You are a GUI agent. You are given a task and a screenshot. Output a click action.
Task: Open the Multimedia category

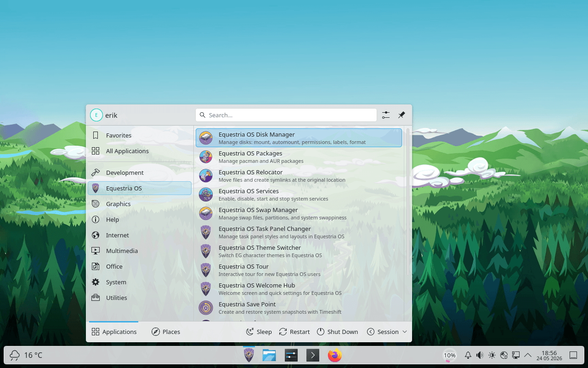click(140, 251)
